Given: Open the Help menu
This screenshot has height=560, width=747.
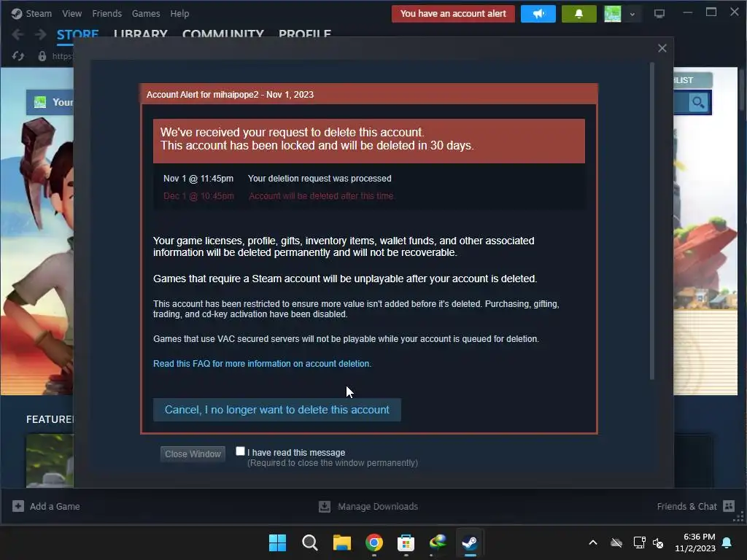Looking at the screenshot, I should 179,14.
